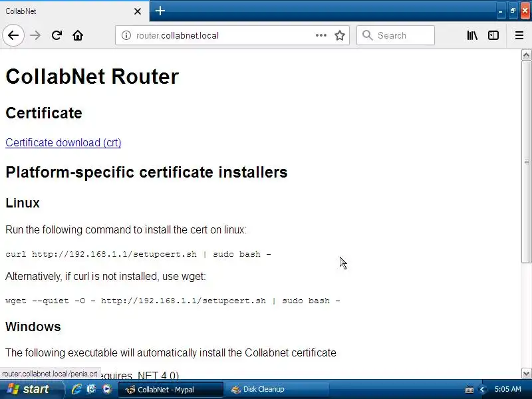
Task: Launch Windows Media Player quick launch icon
Action: [x=107, y=389]
